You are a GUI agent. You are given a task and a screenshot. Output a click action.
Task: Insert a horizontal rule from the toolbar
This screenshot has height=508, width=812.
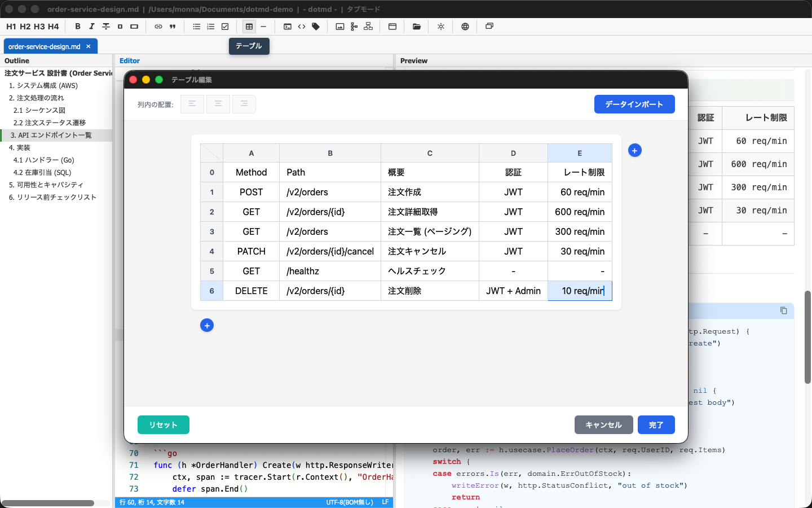[263, 27]
